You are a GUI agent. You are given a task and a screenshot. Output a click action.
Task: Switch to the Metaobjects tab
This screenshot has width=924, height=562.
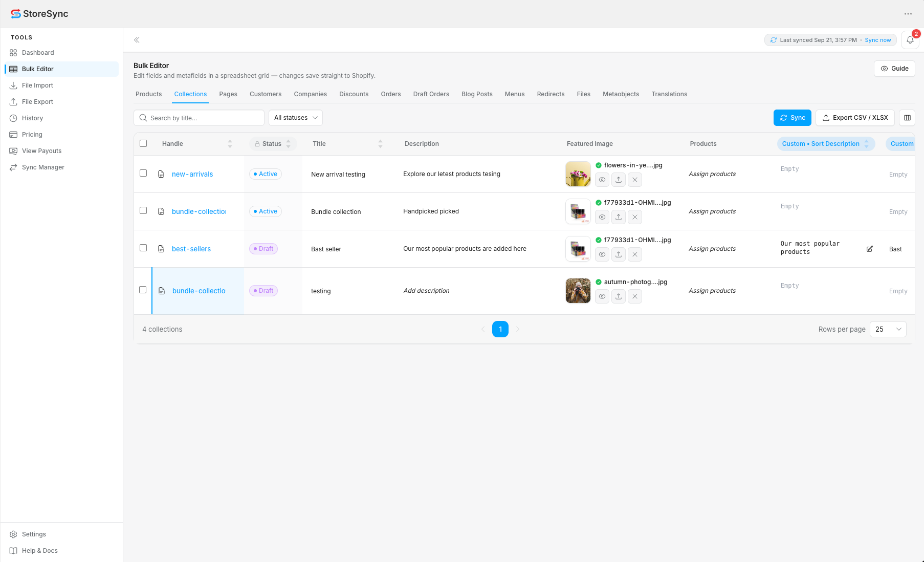coord(621,94)
